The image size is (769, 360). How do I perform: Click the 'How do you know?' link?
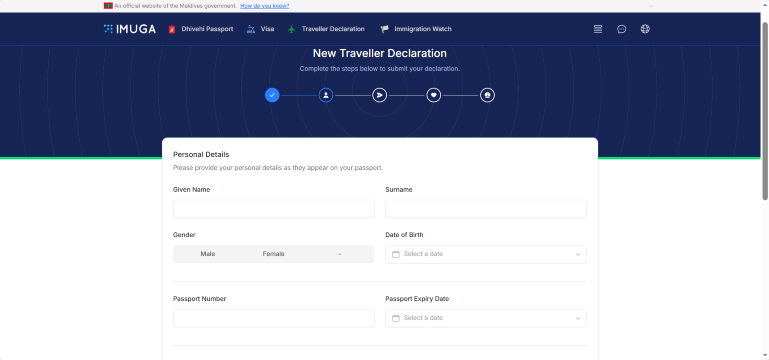[265, 6]
